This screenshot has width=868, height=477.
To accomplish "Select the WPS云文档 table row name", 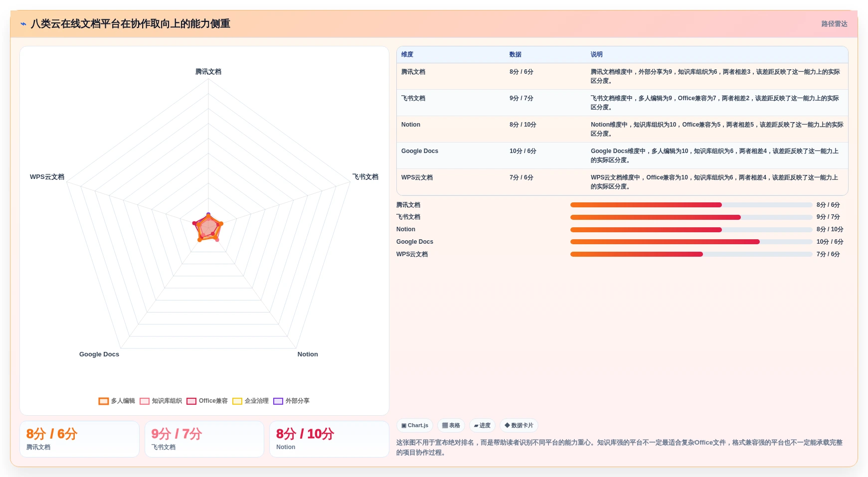I will (x=417, y=178).
